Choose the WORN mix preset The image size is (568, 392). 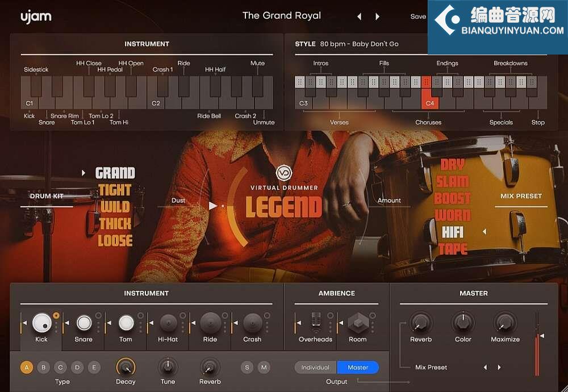[453, 215]
